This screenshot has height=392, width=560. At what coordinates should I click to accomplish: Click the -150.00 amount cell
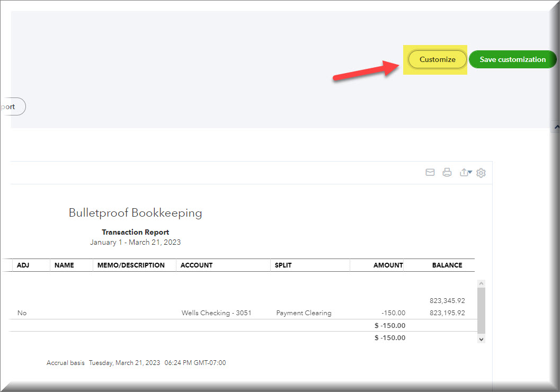click(394, 313)
